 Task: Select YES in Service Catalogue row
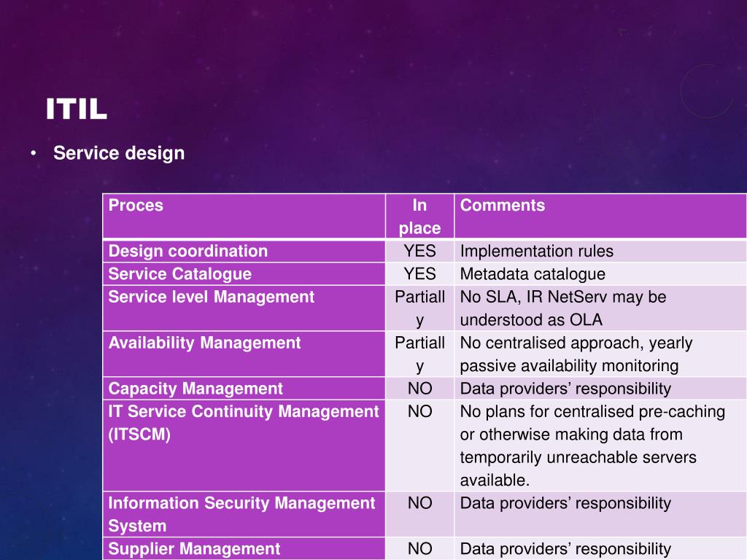419,274
